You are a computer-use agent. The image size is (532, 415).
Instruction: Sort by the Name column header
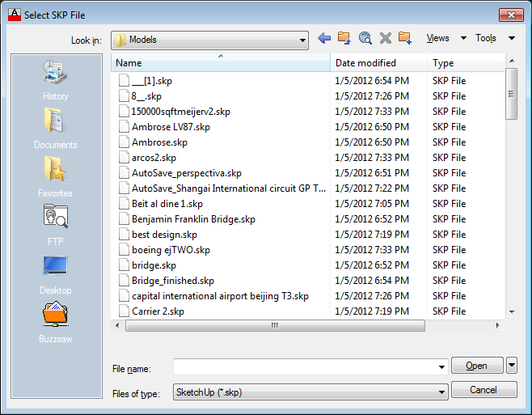tap(221, 63)
